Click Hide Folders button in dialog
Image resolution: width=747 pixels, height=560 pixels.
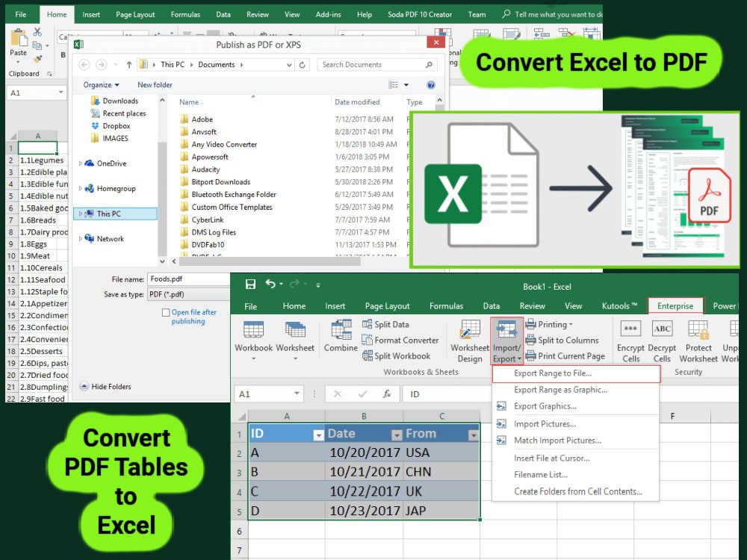[x=106, y=386]
